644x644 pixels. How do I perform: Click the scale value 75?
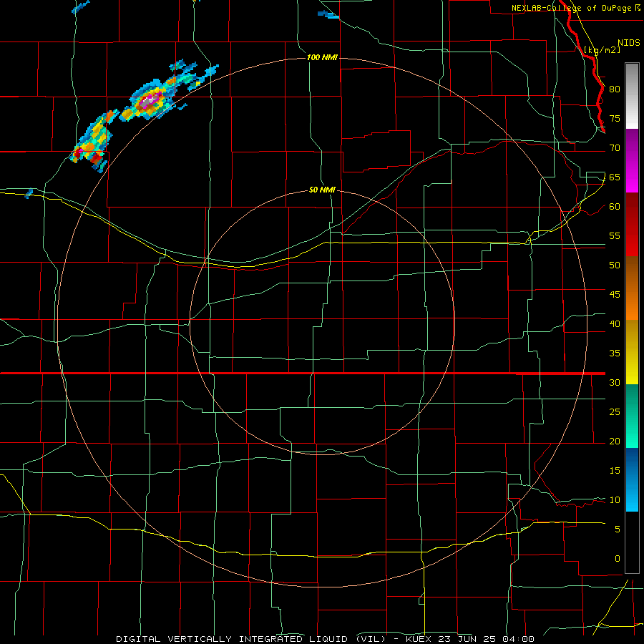[x=615, y=118]
